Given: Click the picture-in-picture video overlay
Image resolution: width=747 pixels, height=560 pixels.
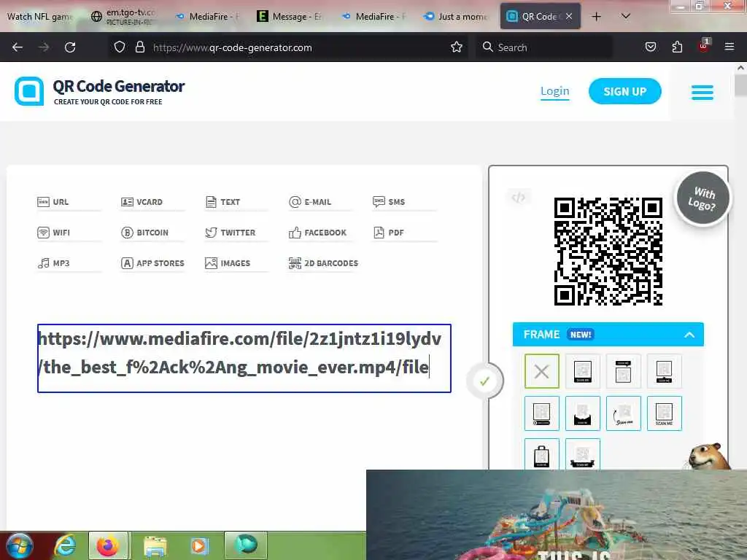Looking at the screenshot, I should click(x=557, y=515).
